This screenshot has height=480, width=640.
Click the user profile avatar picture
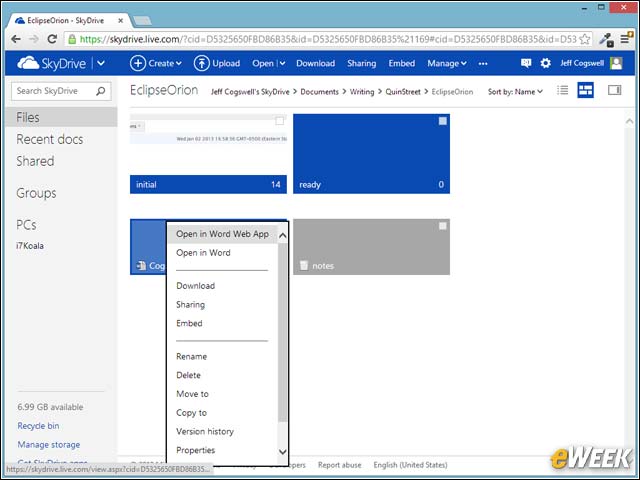pyautogui.click(x=616, y=63)
